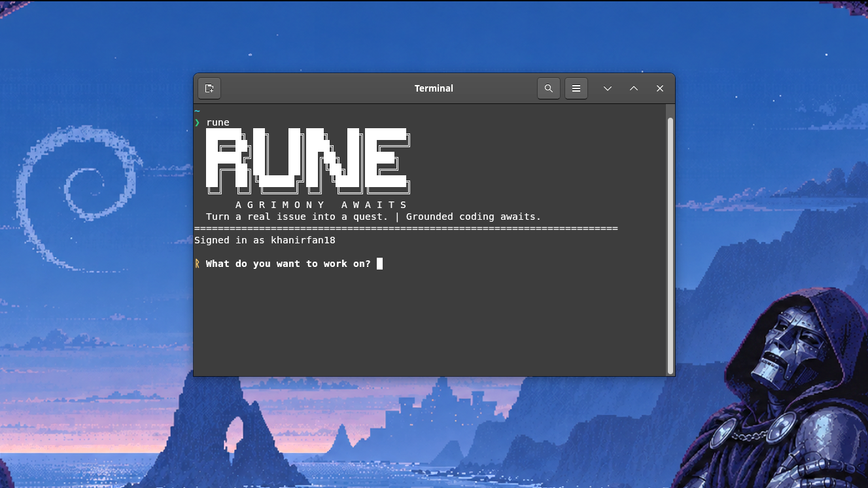The image size is (868, 488).
Task: Click the "Turn a real issue into a quest." tagline
Action: tap(298, 217)
